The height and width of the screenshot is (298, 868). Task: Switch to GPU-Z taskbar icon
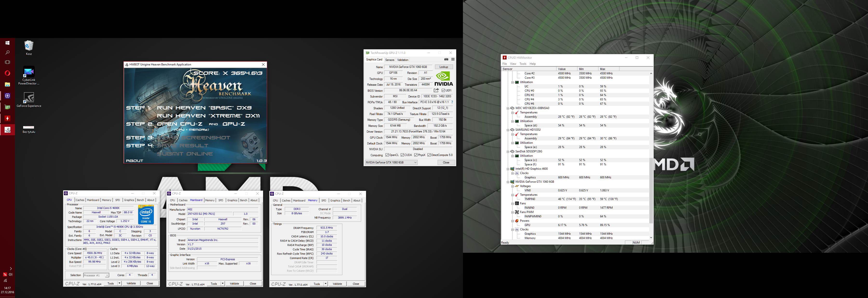[x=7, y=107]
